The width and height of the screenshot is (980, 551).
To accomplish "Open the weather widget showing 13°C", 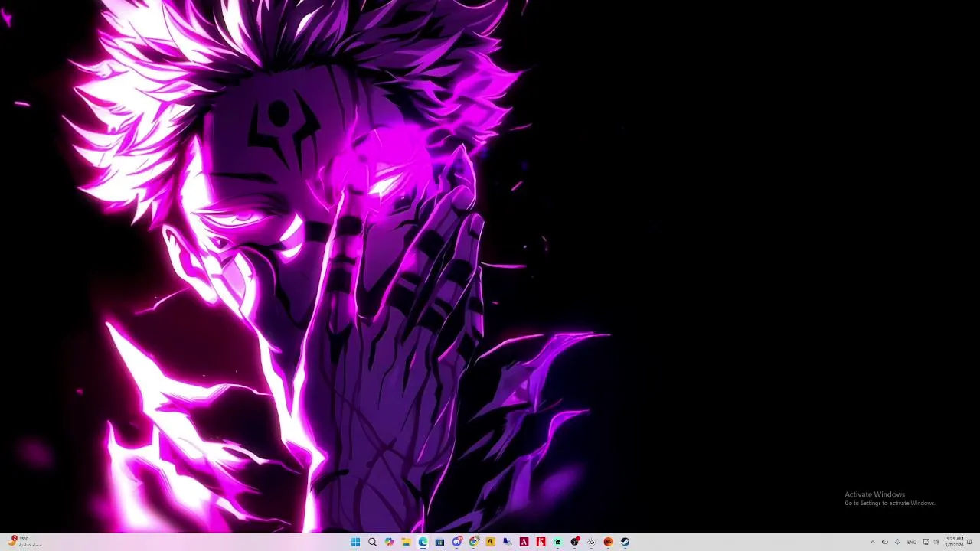I will click(x=25, y=542).
